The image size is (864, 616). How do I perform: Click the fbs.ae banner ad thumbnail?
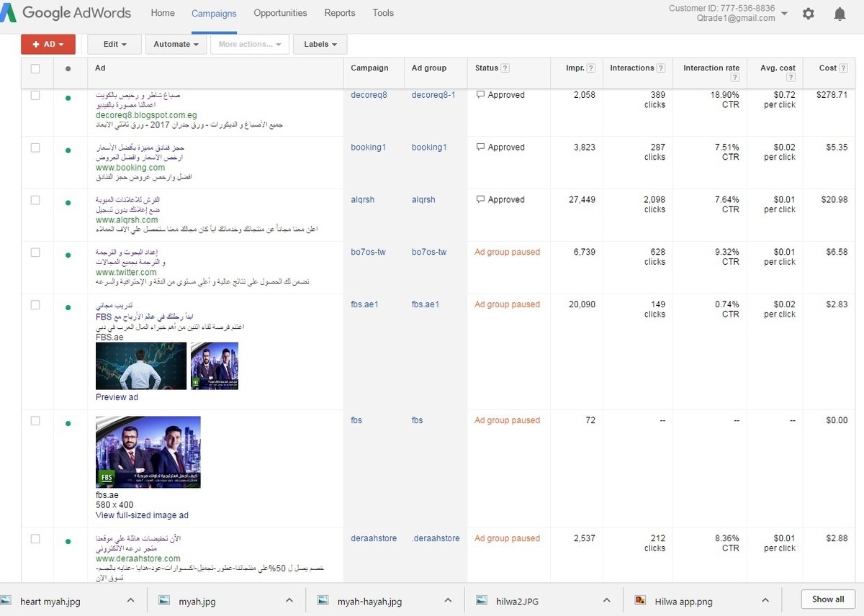point(148,452)
